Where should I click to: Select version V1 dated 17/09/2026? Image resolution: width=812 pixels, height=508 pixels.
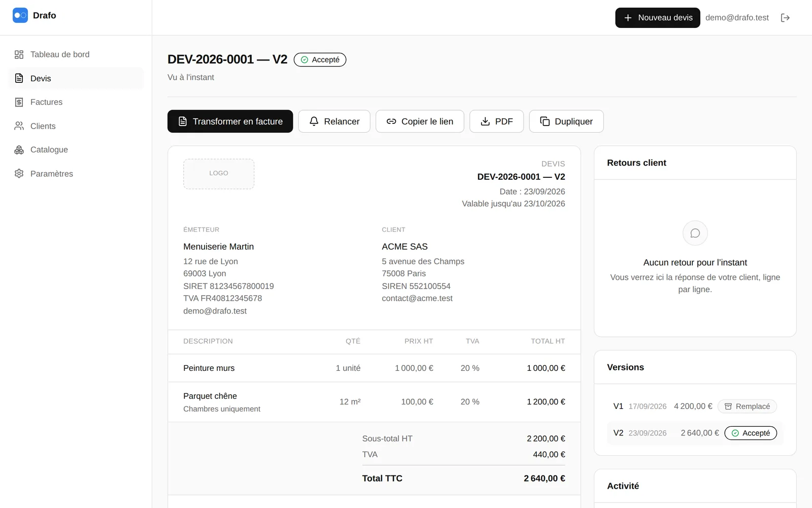[x=695, y=406]
